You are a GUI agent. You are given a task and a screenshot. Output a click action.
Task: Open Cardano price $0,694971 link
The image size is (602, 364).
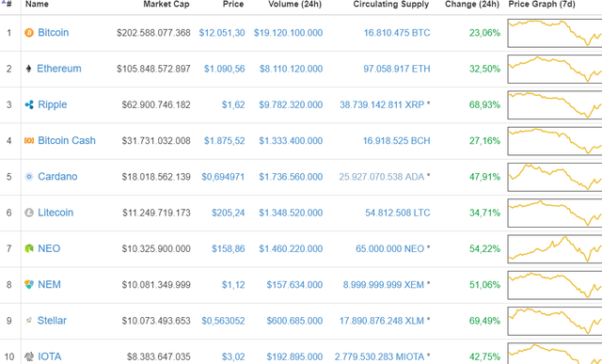pyautogui.click(x=223, y=177)
